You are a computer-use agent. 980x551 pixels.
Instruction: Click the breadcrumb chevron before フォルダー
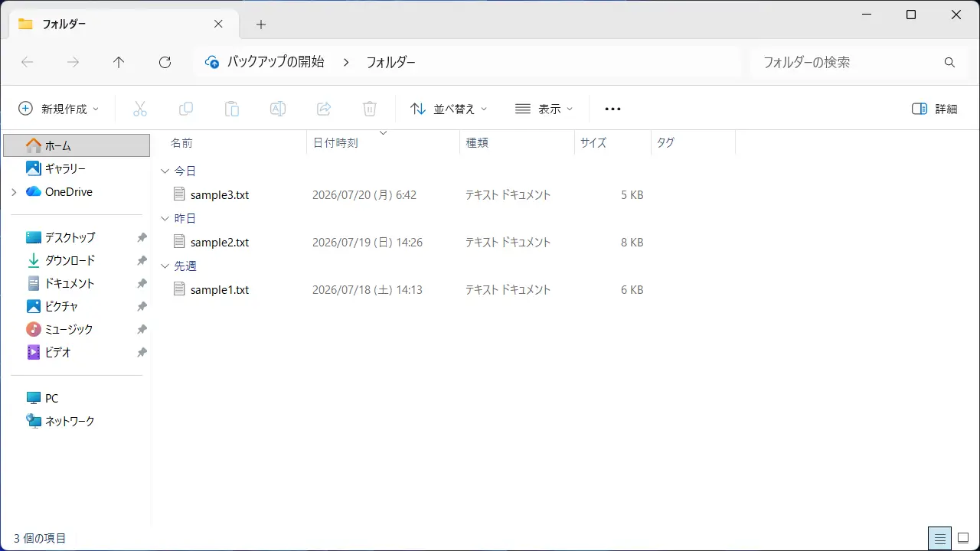(x=346, y=63)
